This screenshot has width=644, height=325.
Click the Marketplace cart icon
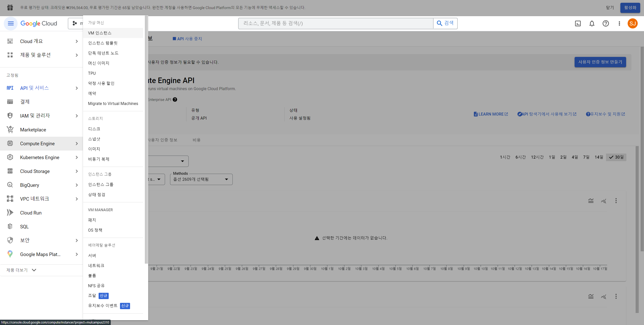point(10,130)
